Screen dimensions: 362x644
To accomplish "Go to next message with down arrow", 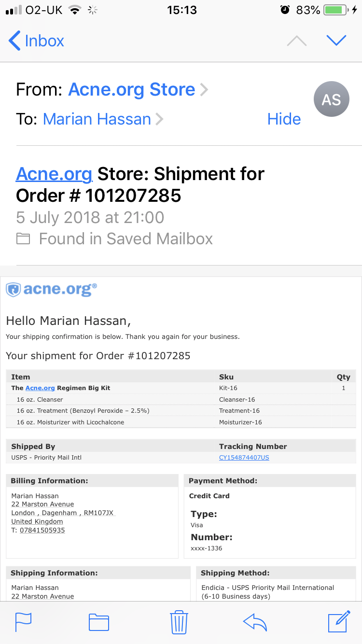I will click(x=336, y=41).
